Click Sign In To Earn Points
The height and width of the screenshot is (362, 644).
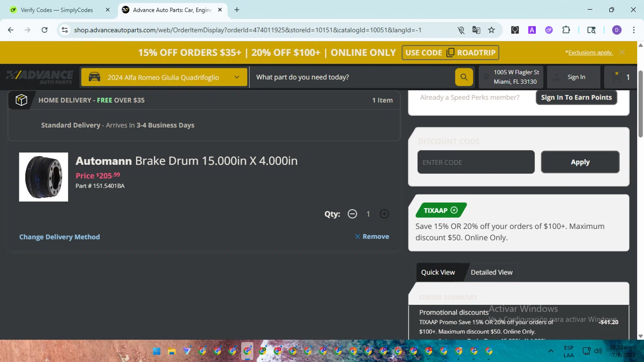point(576,97)
